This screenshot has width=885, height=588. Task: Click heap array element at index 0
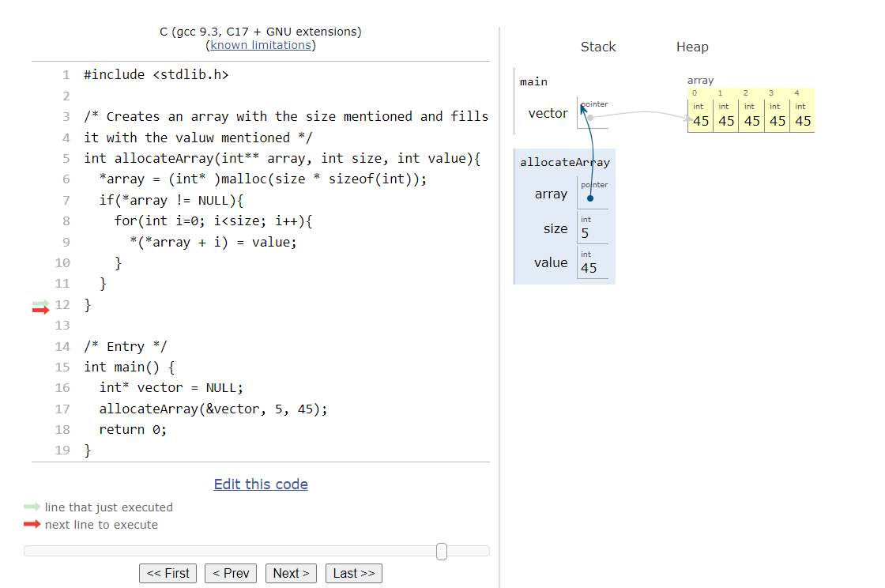[700, 121]
